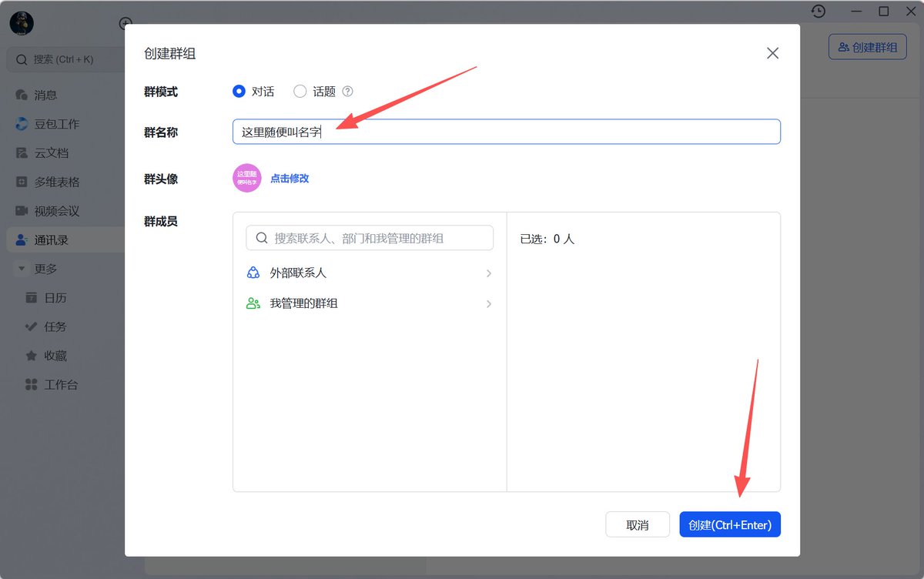Click the magnifier icon in member search
The height and width of the screenshot is (579, 924).
tap(262, 238)
